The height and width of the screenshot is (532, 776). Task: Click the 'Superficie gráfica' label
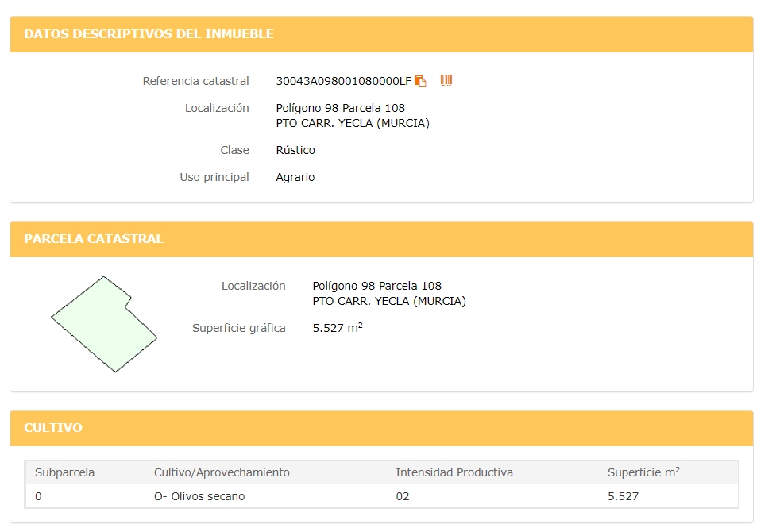click(x=238, y=328)
